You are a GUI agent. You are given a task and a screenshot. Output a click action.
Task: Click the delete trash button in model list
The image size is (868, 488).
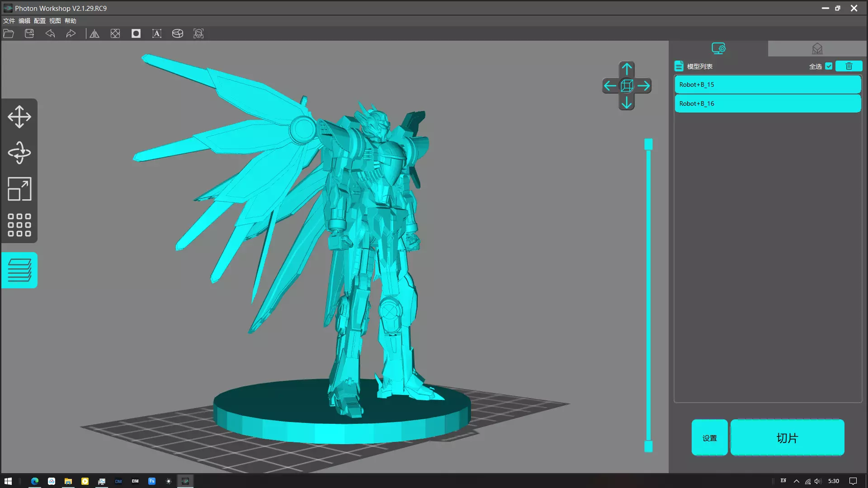pyautogui.click(x=849, y=66)
